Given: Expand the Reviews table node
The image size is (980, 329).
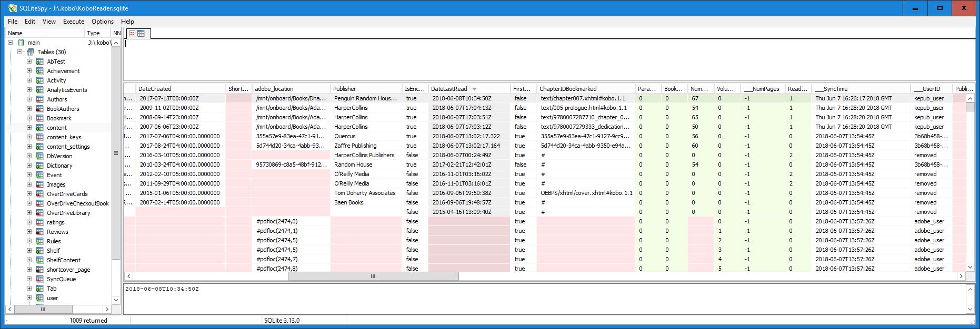Looking at the screenshot, I should [x=29, y=232].
